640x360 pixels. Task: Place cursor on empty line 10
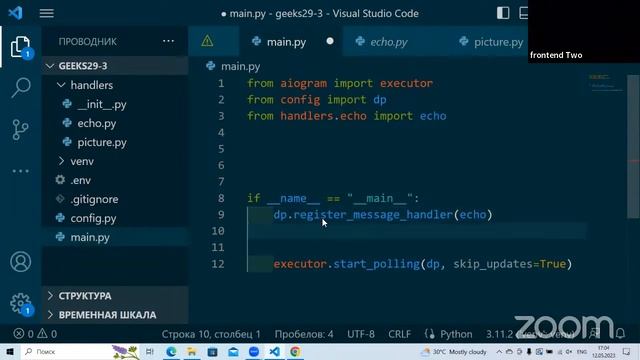coord(416,231)
